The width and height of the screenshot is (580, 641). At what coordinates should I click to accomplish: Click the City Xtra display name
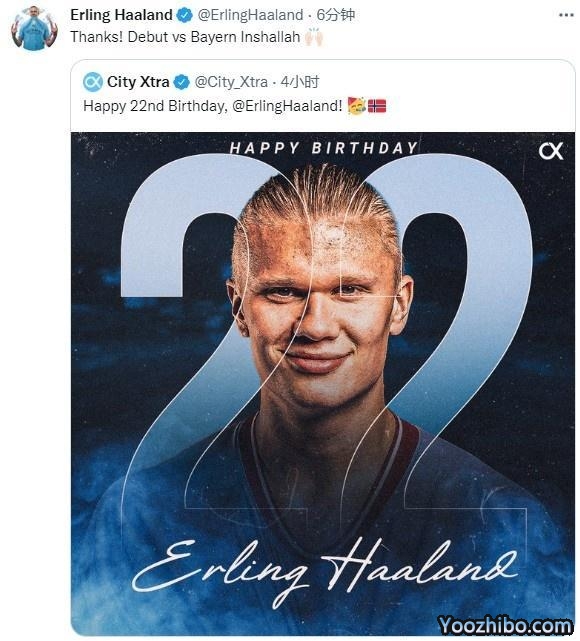(138, 82)
